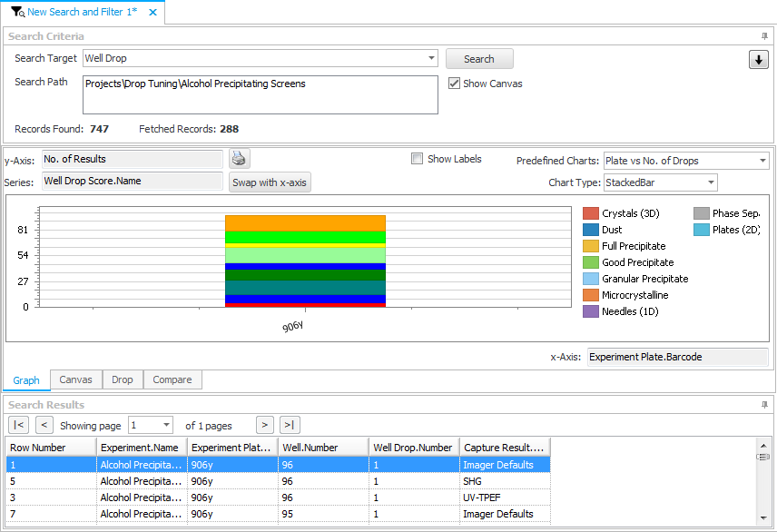Click the y-Axis No. of Results field
This screenshot has height=532, width=777.
pyautogui.click(x=132, y=159)
